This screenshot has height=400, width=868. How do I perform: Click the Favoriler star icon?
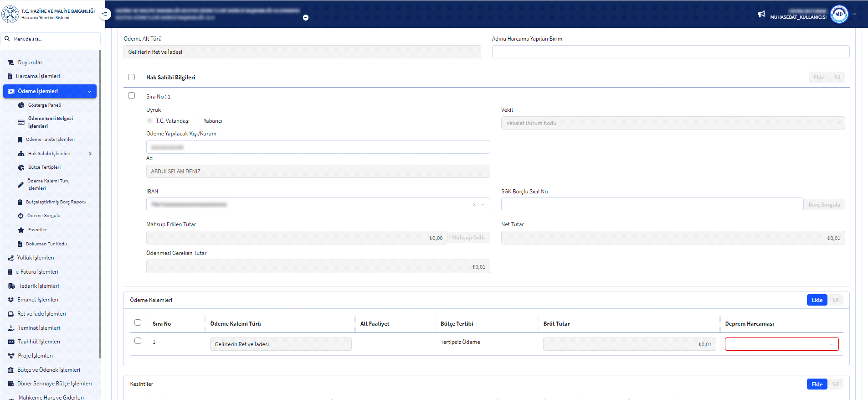(x=21, y=230)
